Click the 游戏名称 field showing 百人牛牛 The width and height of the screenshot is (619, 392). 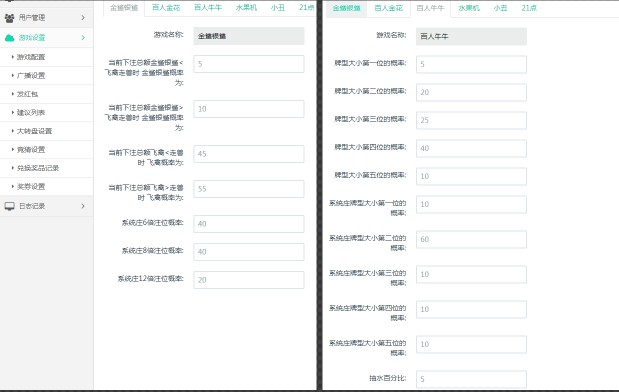[x=471, y=36]
